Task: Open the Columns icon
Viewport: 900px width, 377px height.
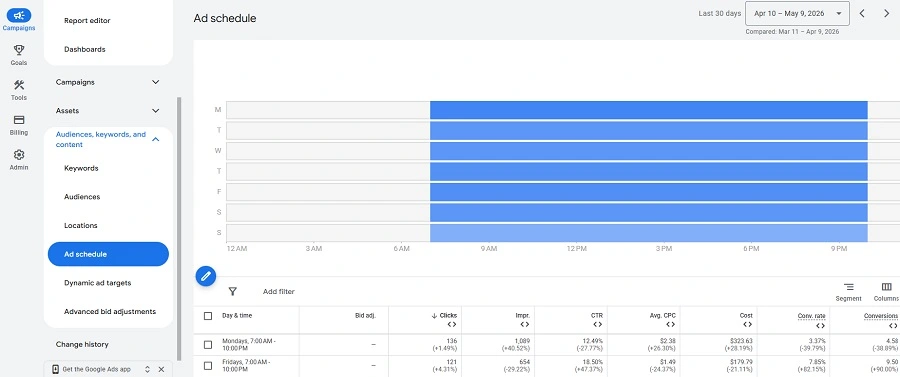Action: point(886,287)
